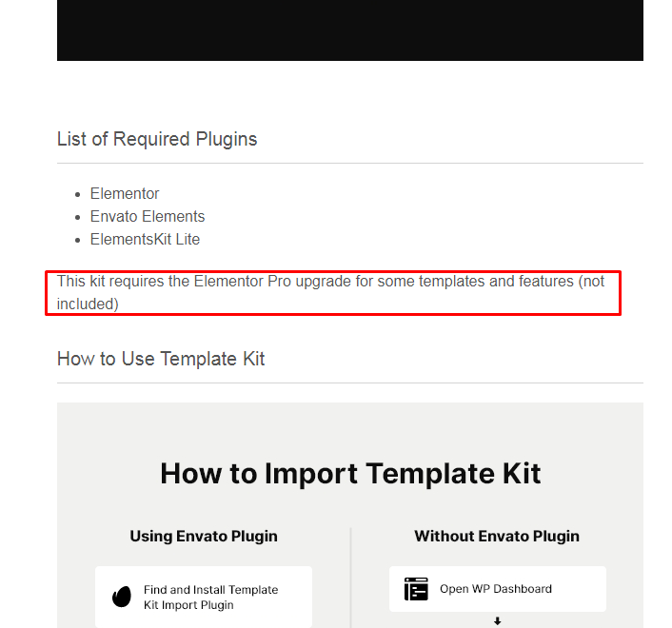Click the Find and Install Template Kit text

[x=211, y=598]
